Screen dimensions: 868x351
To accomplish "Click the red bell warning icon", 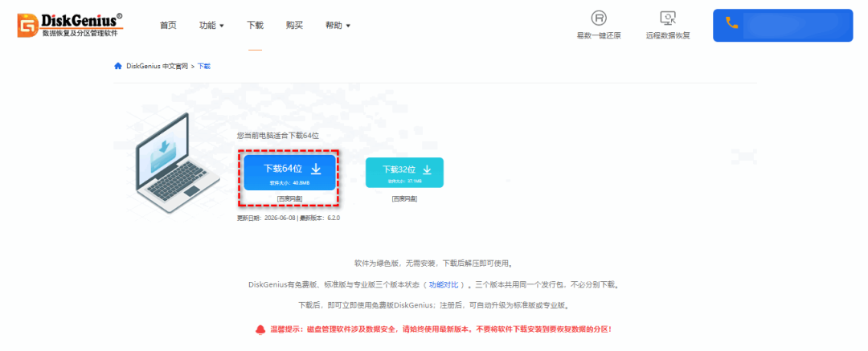I will (260, 329).
